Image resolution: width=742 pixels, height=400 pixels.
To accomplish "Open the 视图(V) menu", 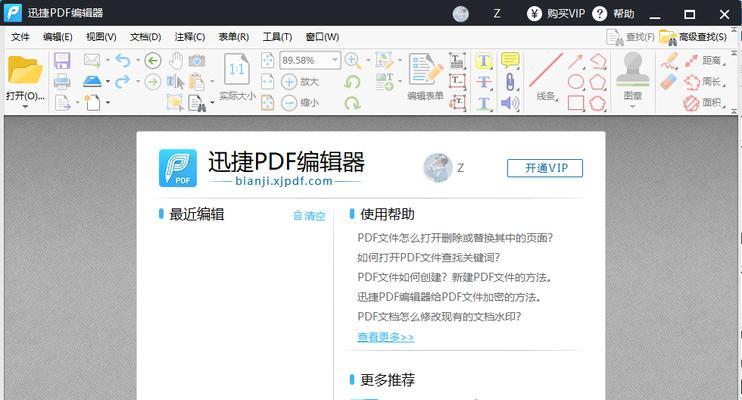I will (101, 37).
